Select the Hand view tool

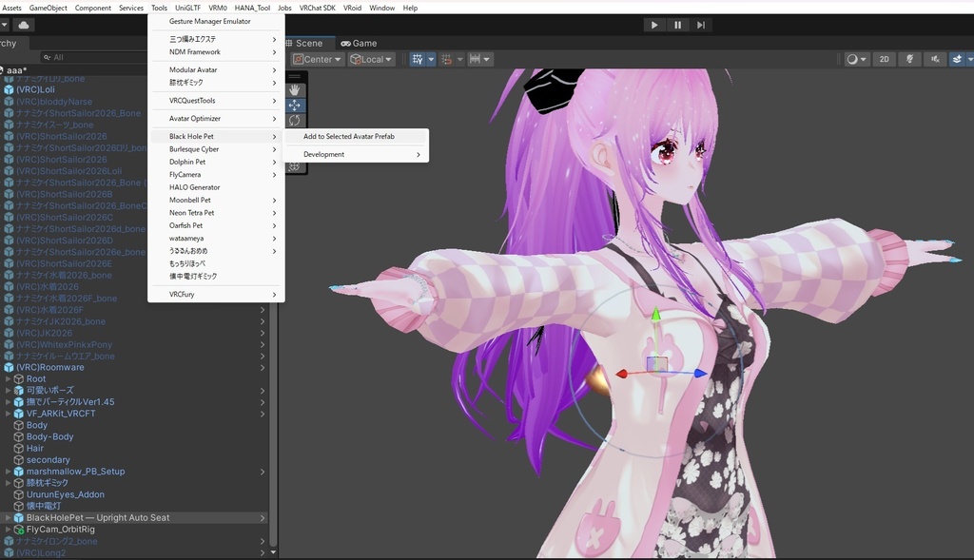point(295,90)
